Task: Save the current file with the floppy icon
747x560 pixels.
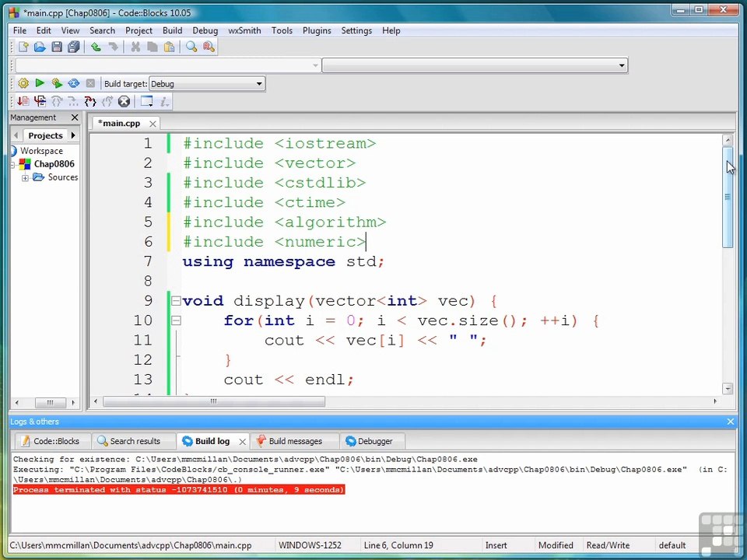Action: click(x=57, y=47)
